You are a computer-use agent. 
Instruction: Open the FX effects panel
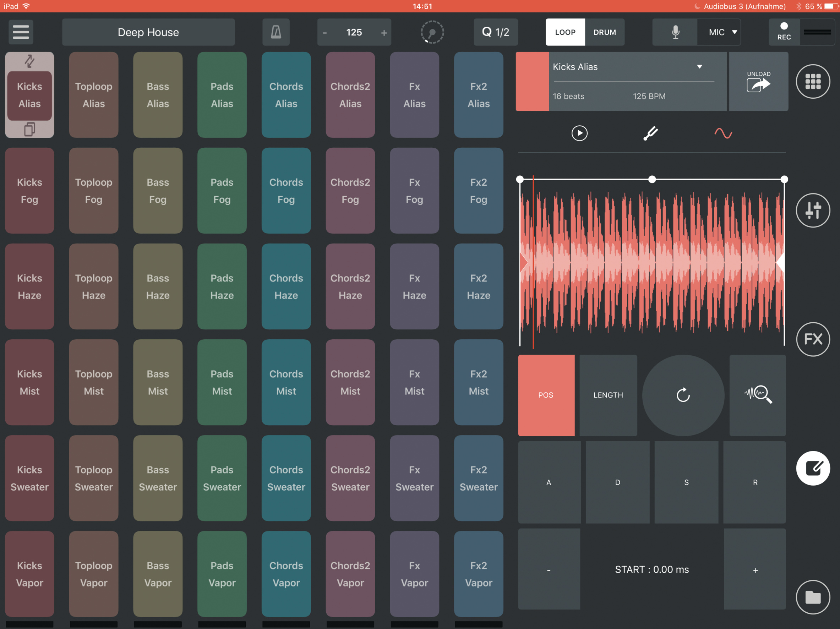[x=813, y=339]
